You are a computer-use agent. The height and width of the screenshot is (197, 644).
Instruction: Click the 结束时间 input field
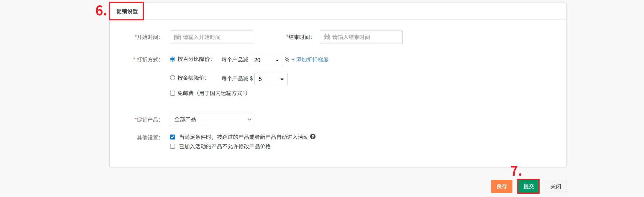click(x=366, y=37)
